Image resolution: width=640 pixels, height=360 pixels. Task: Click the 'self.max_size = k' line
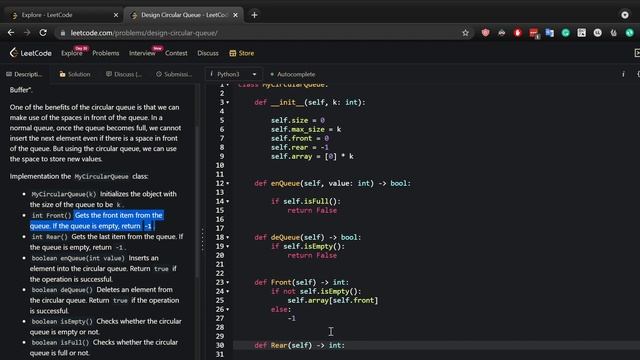click(306, 129)
